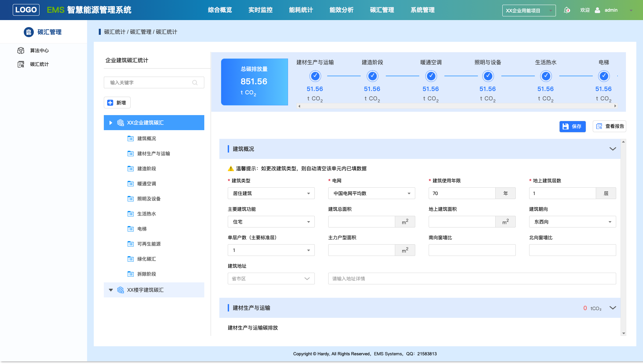The height and width of the screenshot is (364, 643).
Task: Click the horizontal scrollbar under carbon stages
Action: 457,106
